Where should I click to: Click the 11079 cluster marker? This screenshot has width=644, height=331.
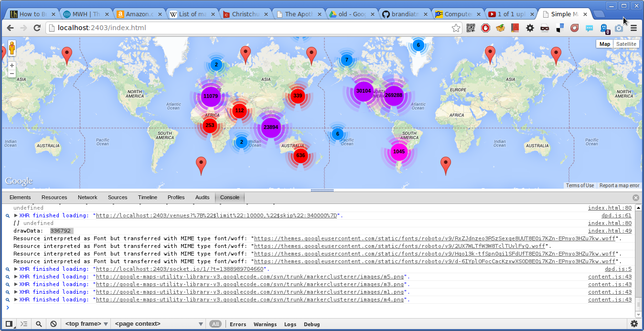[211, 96]
